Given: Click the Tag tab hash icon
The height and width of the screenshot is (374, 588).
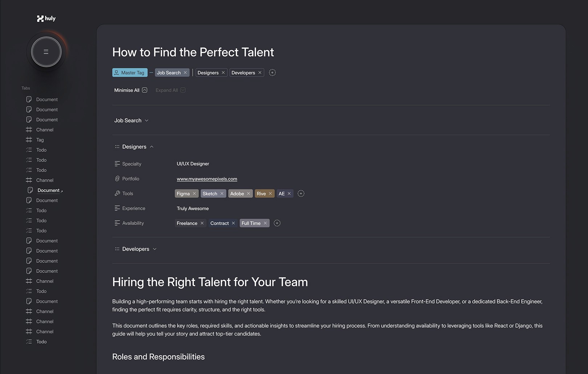Looking at the screenshot, I should [29, 140].
